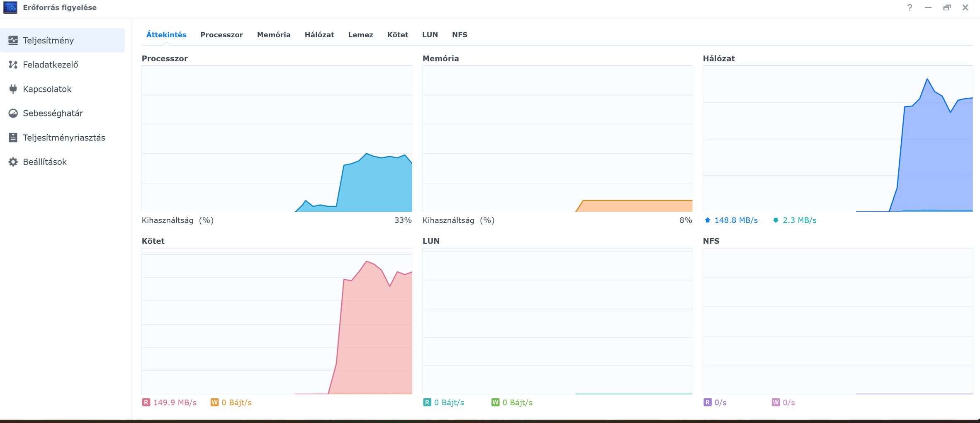Open Feladatkezelő in the sidebar
980x423 pixels.
pyautogui.click(x=62, y=65)
